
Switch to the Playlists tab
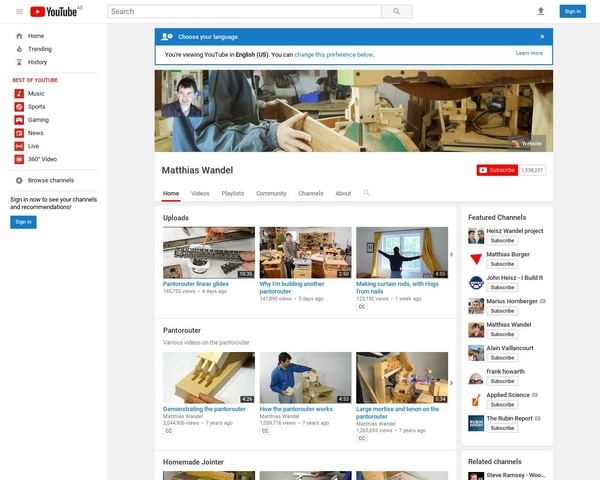point(233,193)
